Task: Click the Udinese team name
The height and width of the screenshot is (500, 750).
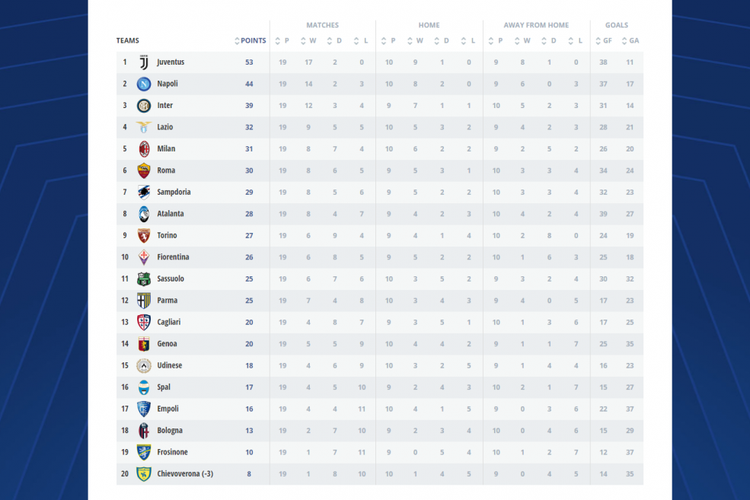Action: pyautogui.click(x=169, y=365)
